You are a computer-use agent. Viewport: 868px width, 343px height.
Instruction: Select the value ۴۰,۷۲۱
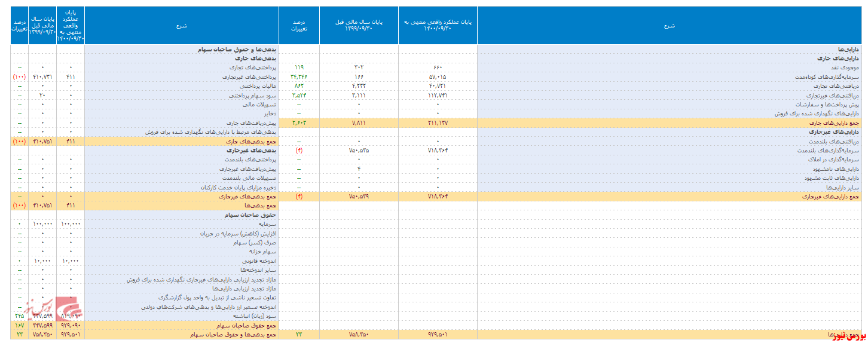438,86
